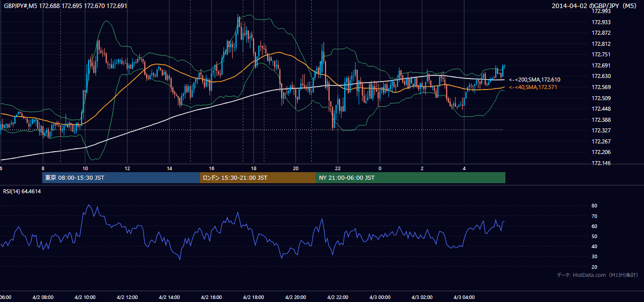Click price axis value 172.630

pyautogui.click(x=601, y=76)
